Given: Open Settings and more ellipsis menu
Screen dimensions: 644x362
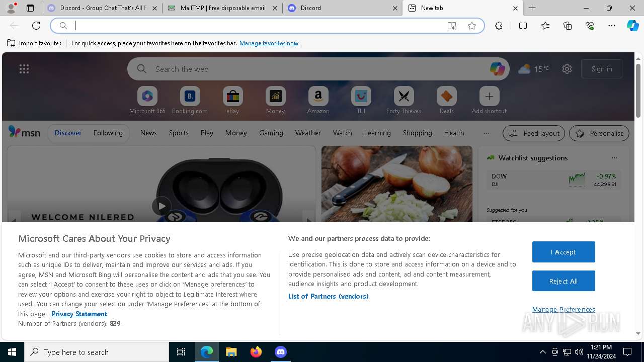Looking at the screenshot, I should 612,26.
